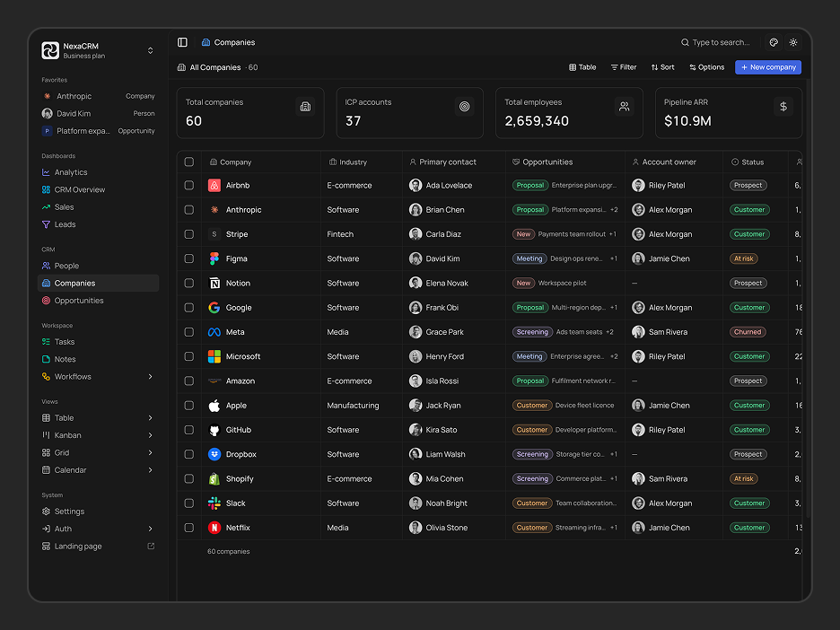Check the Netflix row checkbox
The image size is (840, 630).
(189, 528)
